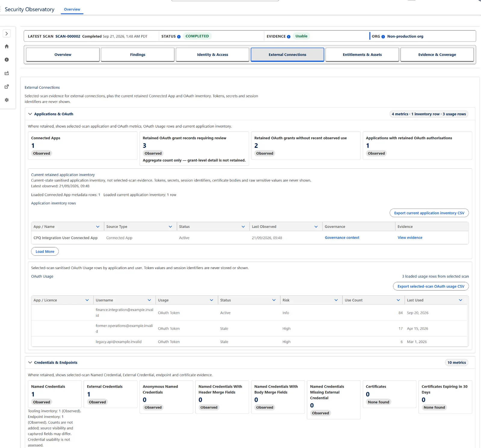Open the View evidence link
Image resolution: width=481 pixels, height=448 pixels.
410,238
